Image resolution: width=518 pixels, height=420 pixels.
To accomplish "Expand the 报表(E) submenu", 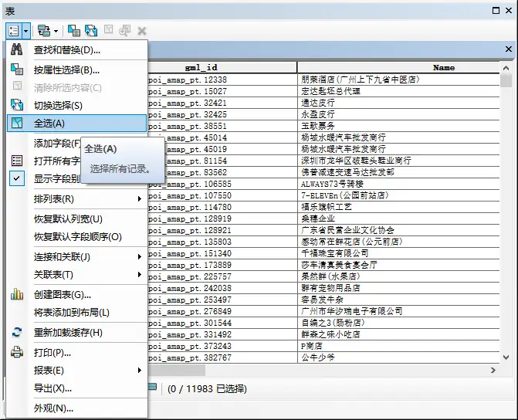I will (76, 371).
